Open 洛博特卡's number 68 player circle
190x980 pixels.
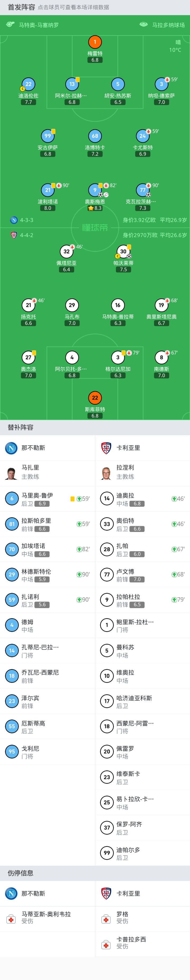(95, 136)
